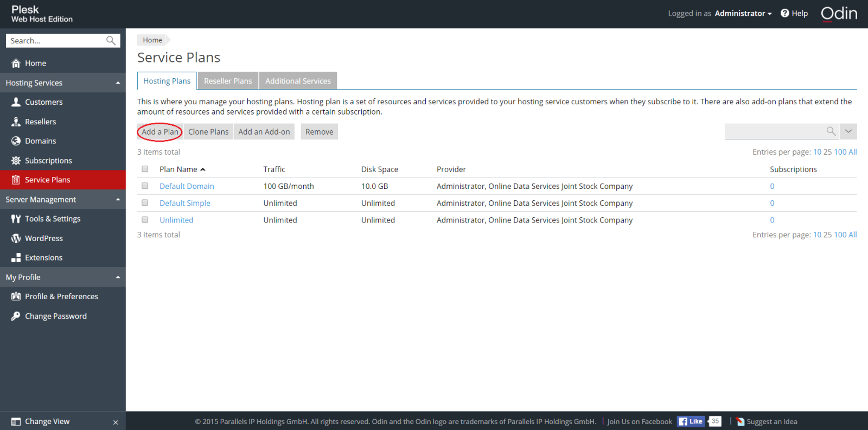Click the Clone Plans button
Screen dimensions: 868x430
(x=208, y=132)
